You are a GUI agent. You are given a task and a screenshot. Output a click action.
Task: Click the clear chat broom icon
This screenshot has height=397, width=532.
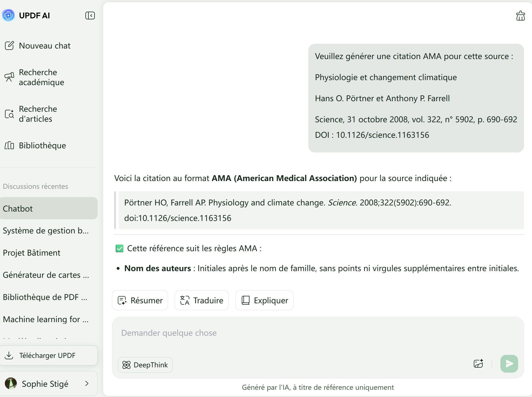[x=520, y=16]
